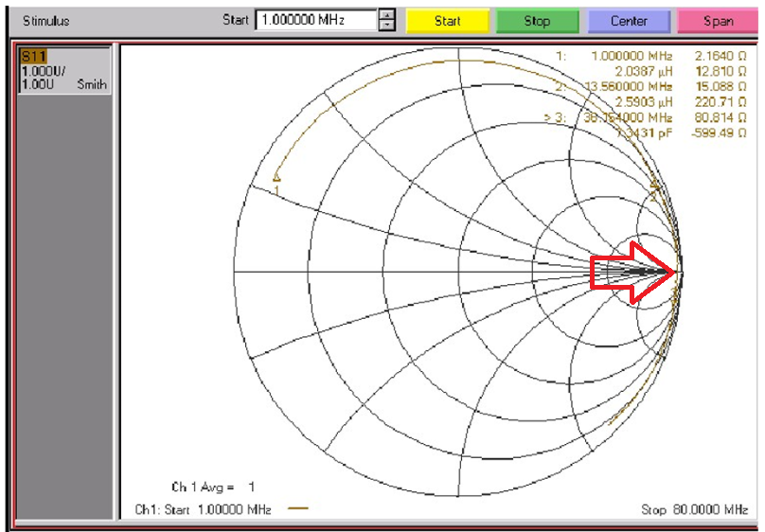Screen dimensions: 765x532
Task: Click the 2.5903 µH inductance readout
Action: pos(644,102)
